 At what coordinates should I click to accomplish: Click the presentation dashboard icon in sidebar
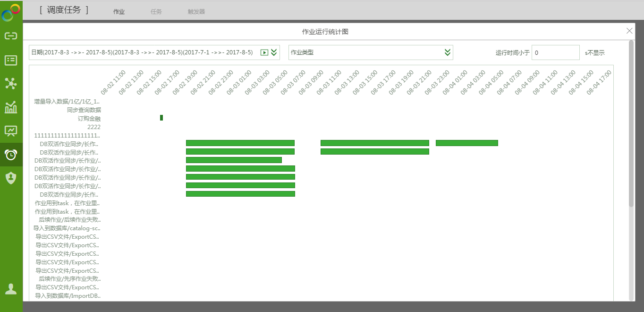point(11,131)
